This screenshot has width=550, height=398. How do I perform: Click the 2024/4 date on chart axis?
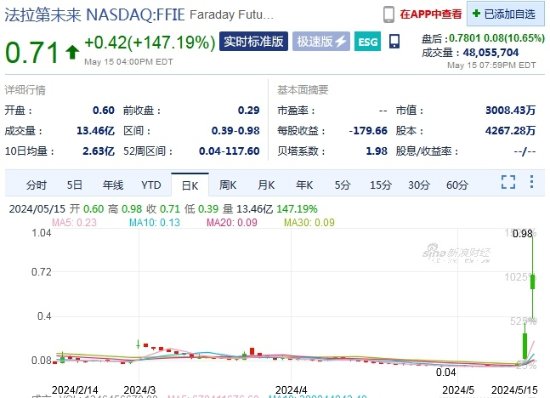pyautogui.click(x=291, y=390)
